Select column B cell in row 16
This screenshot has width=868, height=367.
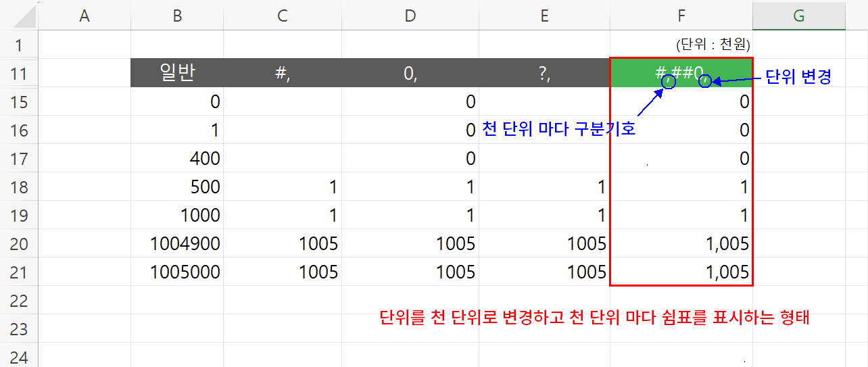point(177,130)
